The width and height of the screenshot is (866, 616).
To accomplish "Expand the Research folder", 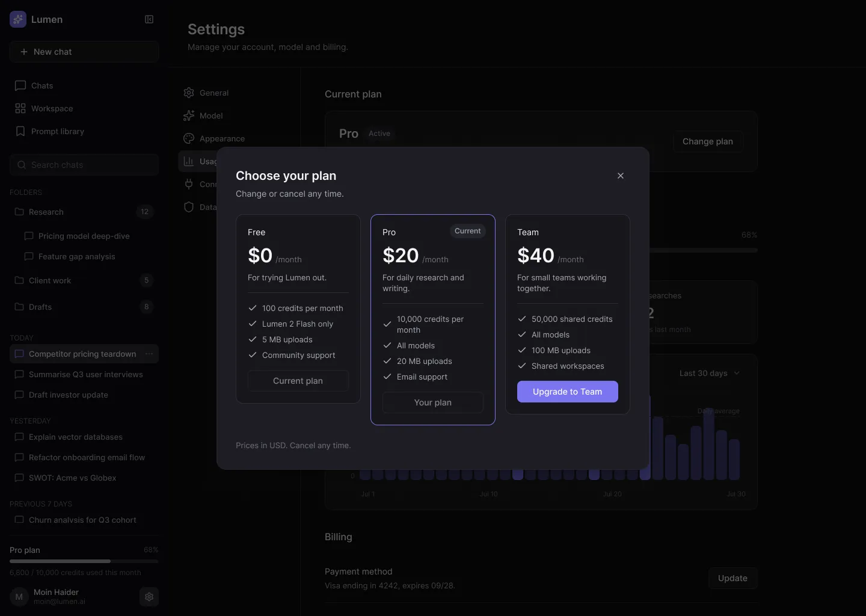I will point(84,212).
